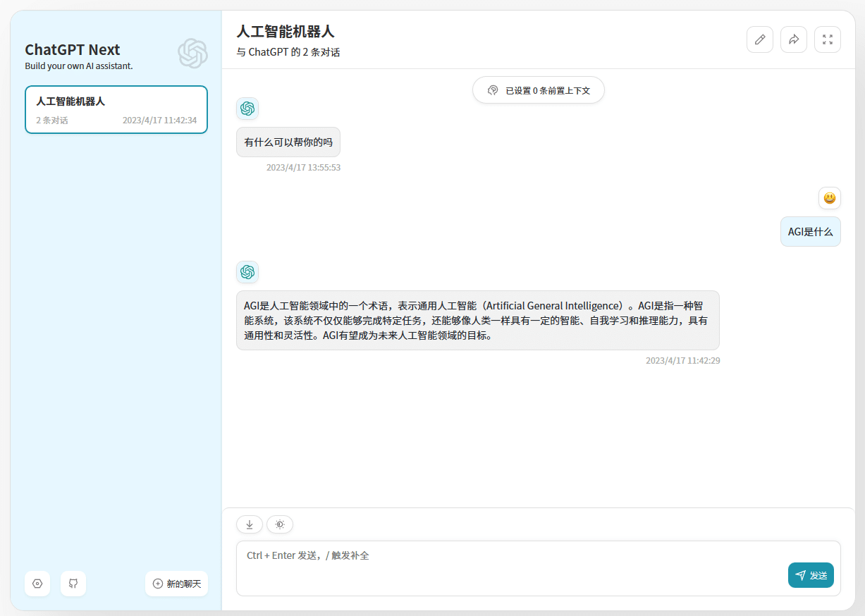
Task: Export the chat using the download icon
Action: tap(249, 524)
